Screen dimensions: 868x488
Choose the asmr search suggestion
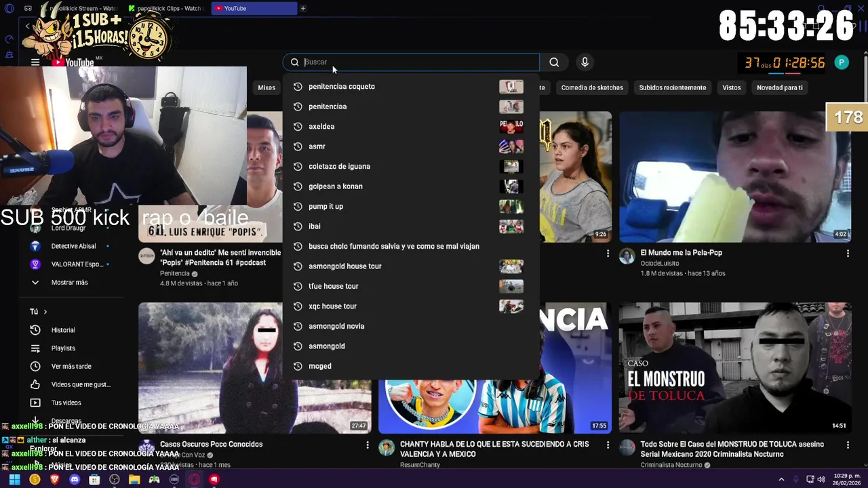411,146
